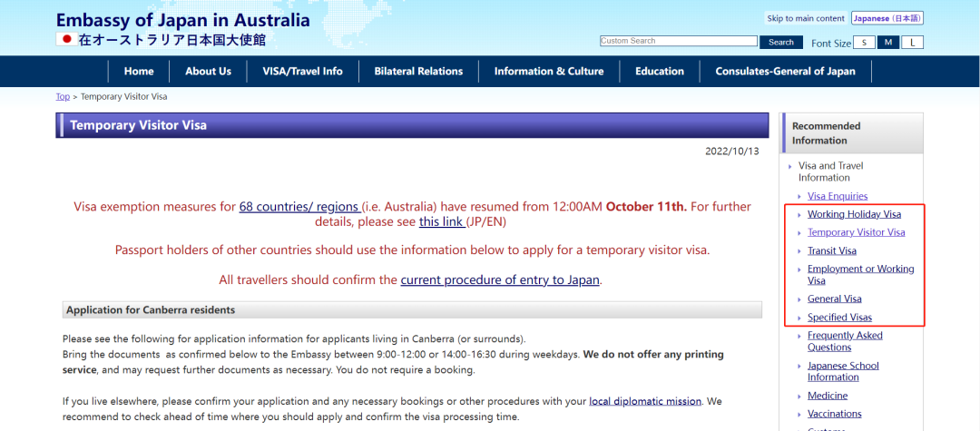Image resolution: width=980 pixels, height=431 pixels.
Task: Open Working Holiday Visa sidebar link
Action: click(855, 214)
